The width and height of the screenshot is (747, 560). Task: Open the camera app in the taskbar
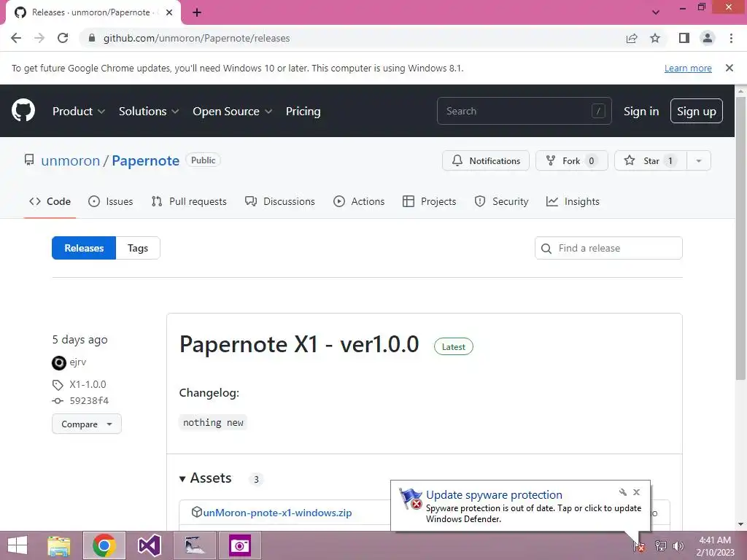pos(239,545)
